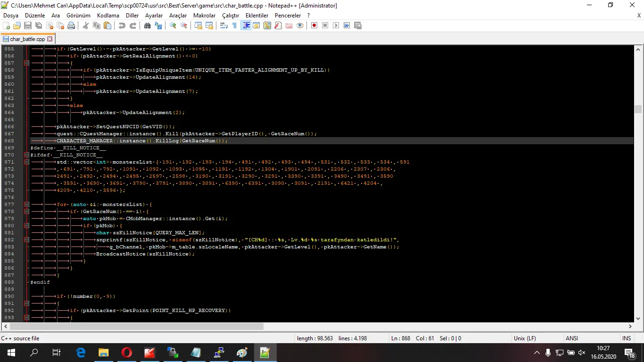Open the Kodlama menu
Screen dimensions: 644x362
108,16
